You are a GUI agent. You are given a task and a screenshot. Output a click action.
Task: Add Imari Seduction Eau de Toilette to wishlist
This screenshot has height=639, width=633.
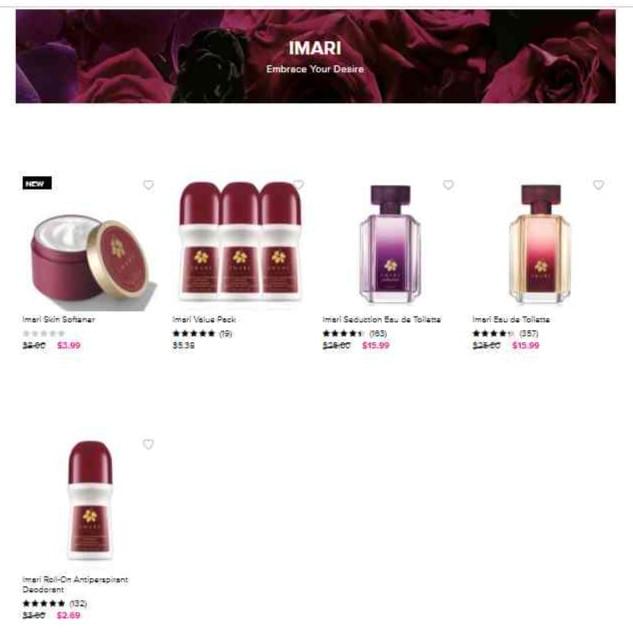click(448, 185)
